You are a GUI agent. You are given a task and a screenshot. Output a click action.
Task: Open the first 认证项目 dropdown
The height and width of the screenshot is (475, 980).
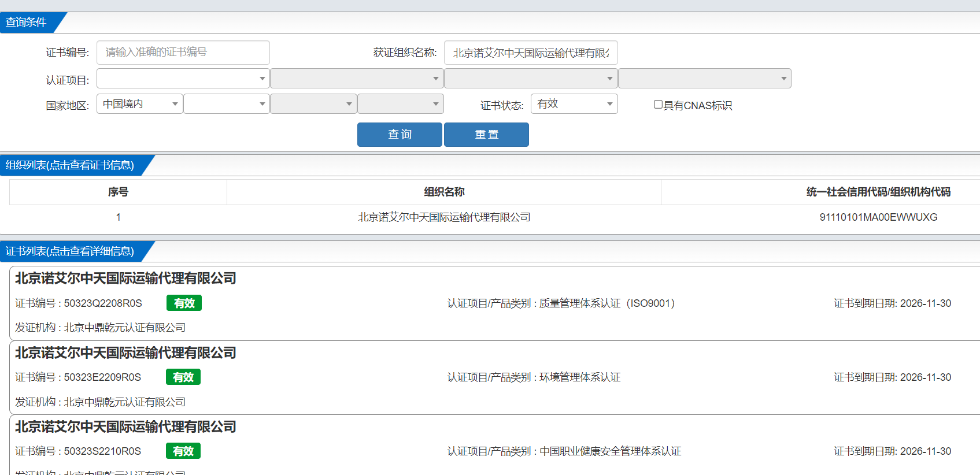[x=183, y=79]
